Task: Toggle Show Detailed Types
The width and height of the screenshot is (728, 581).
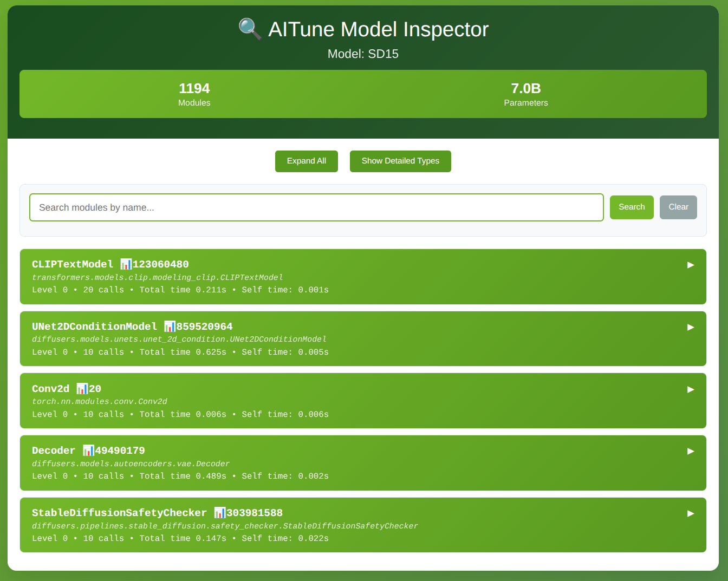Action: click(x=400, y=161)
